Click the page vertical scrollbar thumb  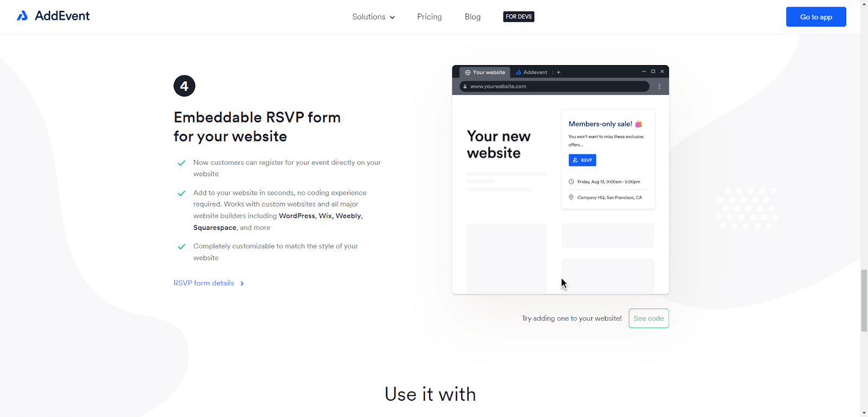(x=864, y=300)
